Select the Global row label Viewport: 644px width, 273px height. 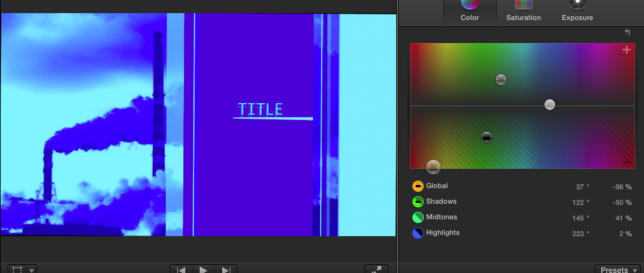[437, 186]
